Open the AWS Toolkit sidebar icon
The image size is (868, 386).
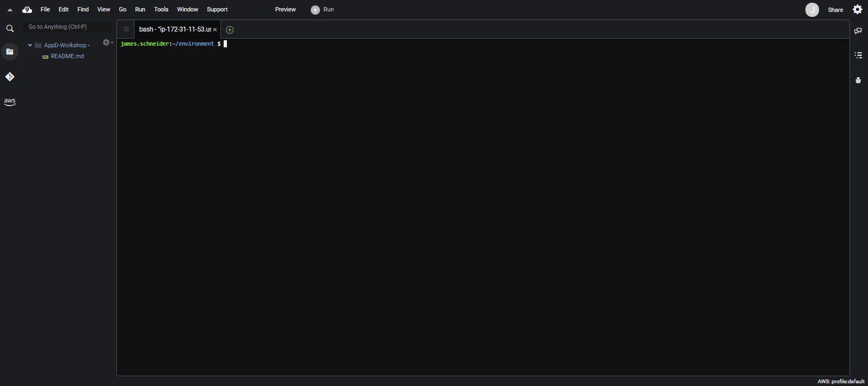10,102
